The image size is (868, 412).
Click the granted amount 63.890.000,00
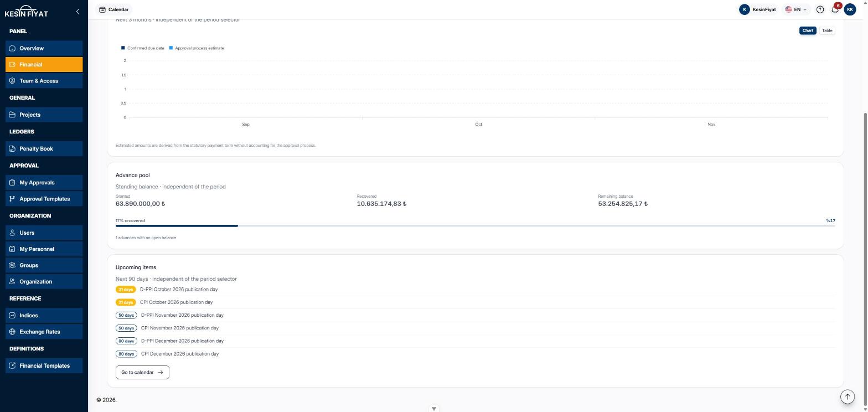click(141, 204)
